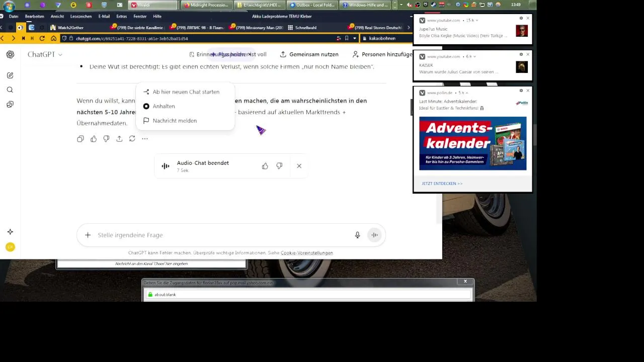Start new chat from sidebar pencil icon
This screenshot has width=644, height=362.
[x=10, y=75]
